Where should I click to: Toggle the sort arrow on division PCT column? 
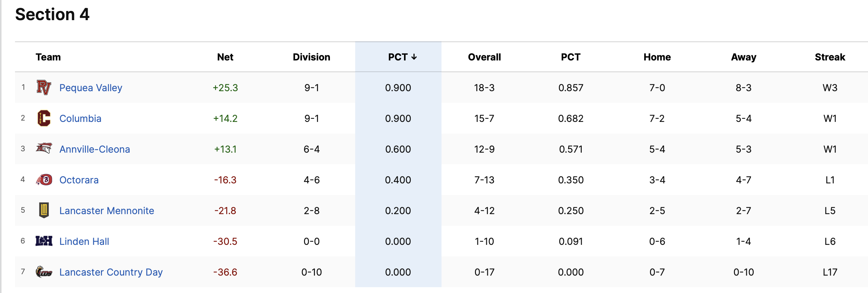point(414,57)
